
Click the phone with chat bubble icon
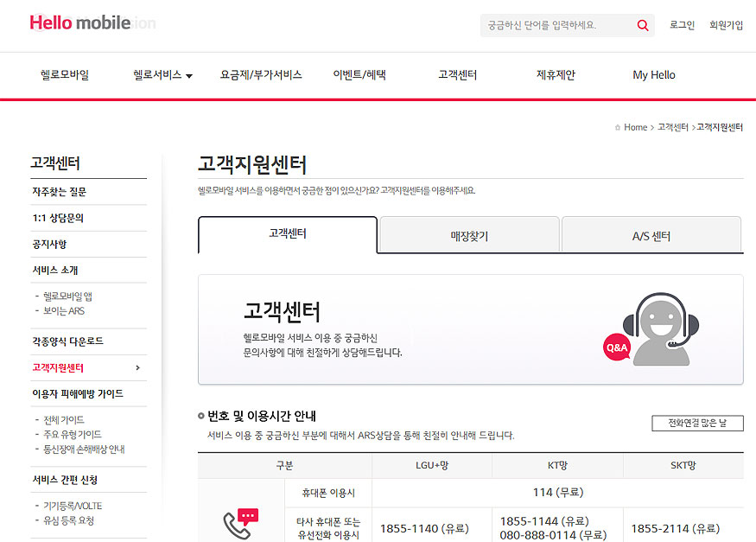240,521
